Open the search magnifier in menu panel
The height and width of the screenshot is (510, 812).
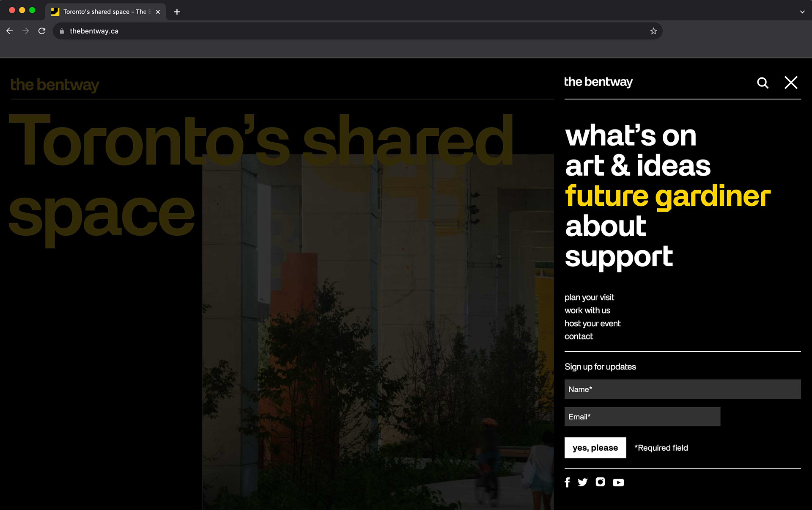763,83
